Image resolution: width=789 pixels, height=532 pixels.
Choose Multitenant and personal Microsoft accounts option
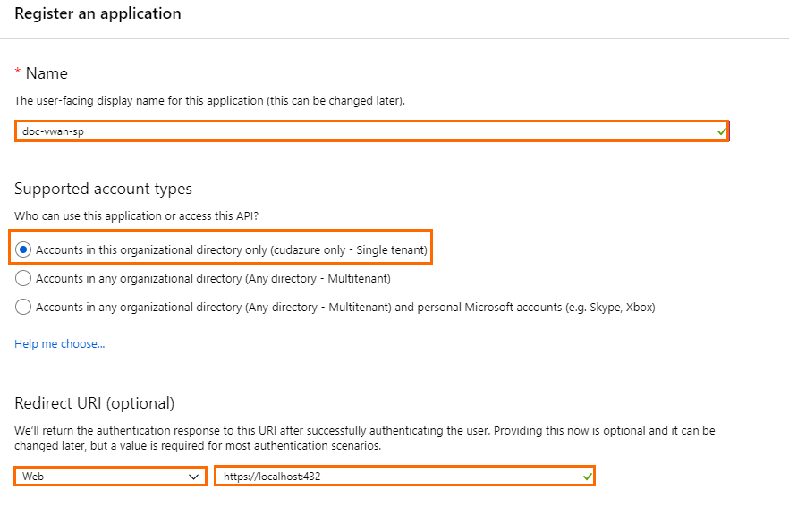(23, 307)
